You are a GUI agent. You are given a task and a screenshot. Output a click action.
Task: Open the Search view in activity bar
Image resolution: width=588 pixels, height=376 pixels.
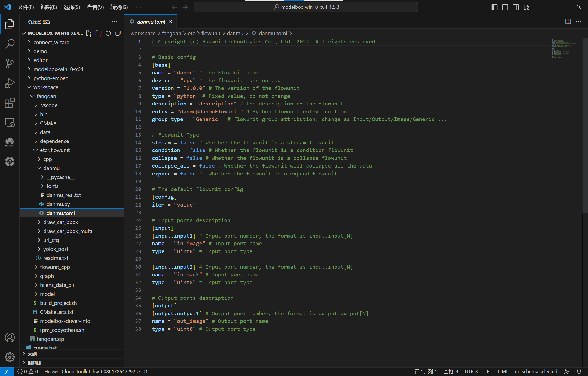10,44
